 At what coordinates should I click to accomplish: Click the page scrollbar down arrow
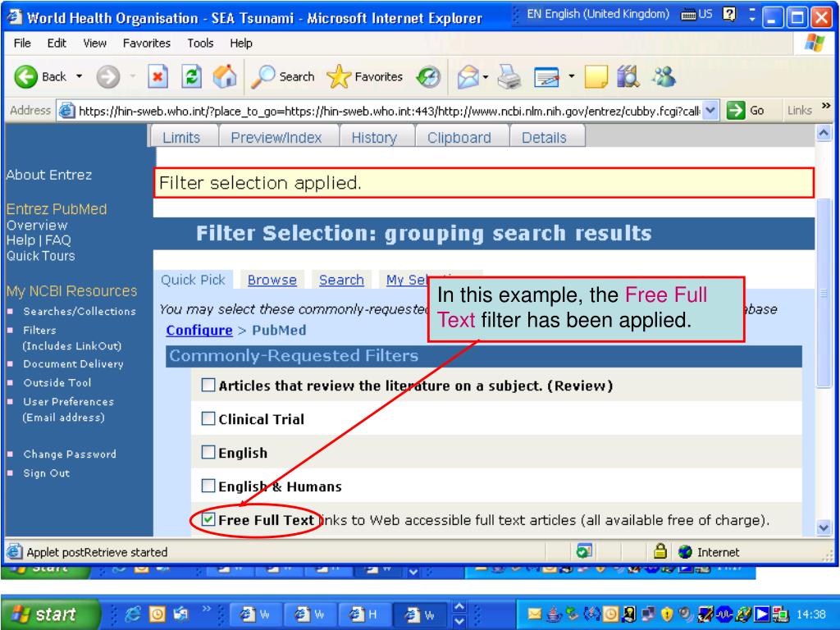tap(824, 527)
